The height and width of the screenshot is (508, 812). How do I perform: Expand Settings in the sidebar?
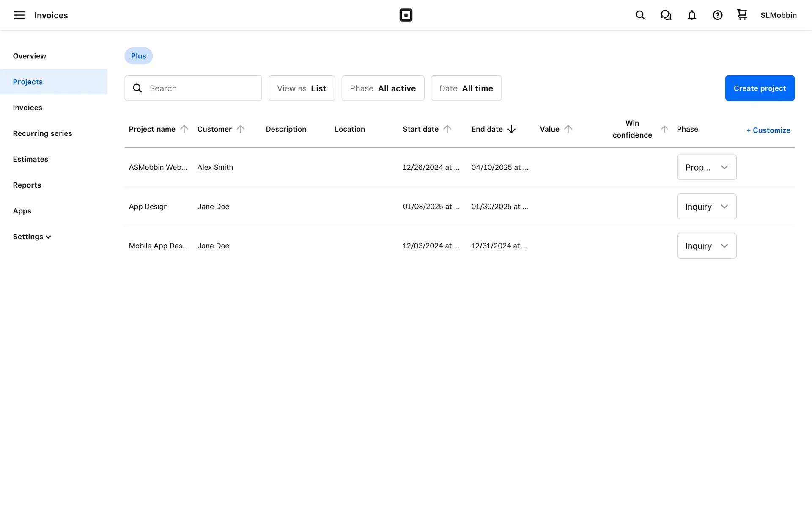point(32,237)
